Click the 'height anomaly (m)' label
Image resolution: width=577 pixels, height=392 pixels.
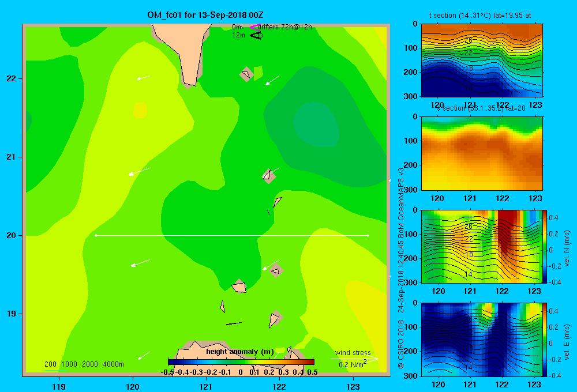[x=240, y=352]
